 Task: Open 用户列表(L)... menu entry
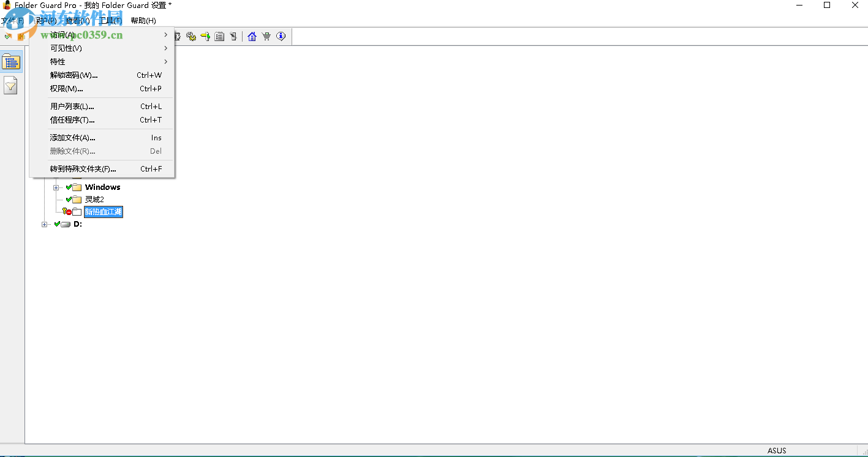coord(102,107)
